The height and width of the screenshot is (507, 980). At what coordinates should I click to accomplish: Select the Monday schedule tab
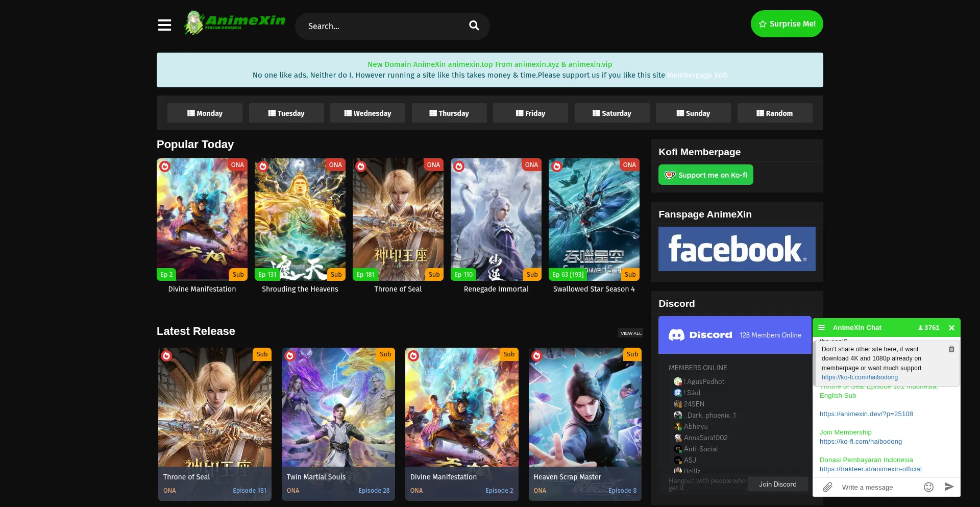tap(205, 113)
